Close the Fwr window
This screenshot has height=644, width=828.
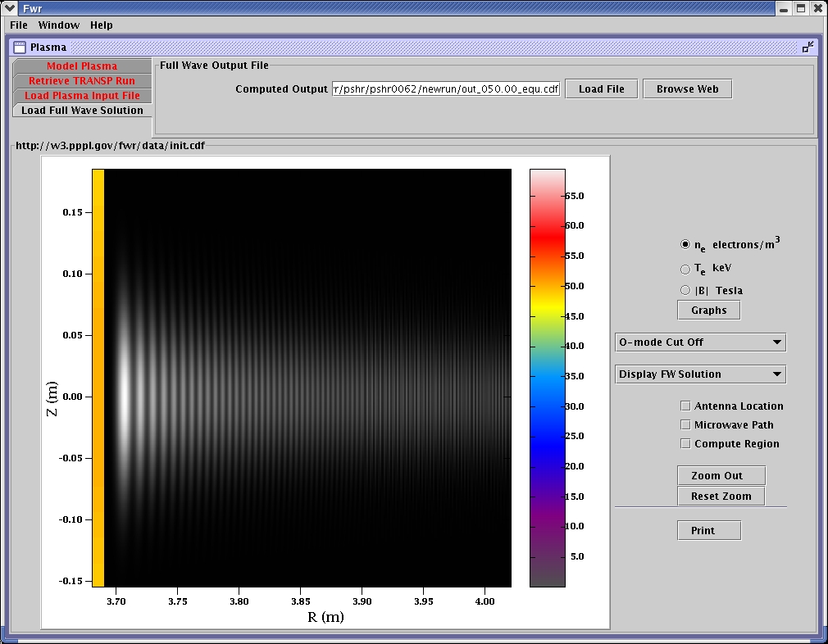(818, 8)
